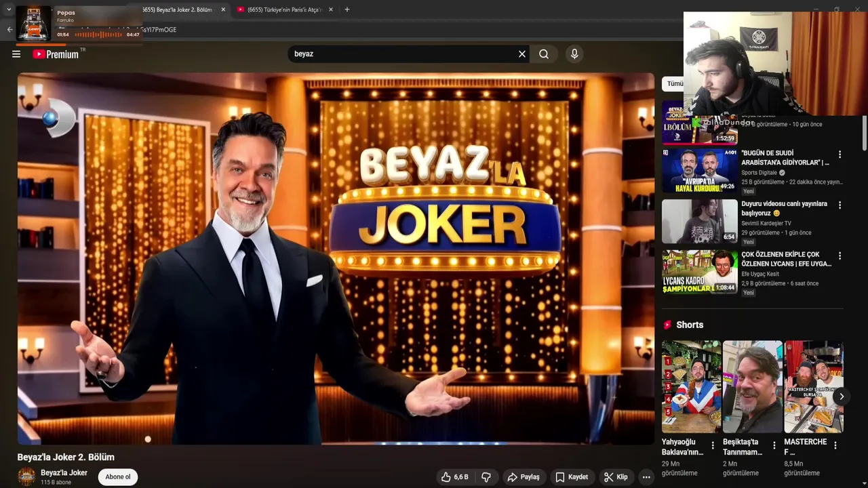Click the '115 B abone' subscriber count
This screenshot has height=488, width=868.
(x=56, y=483)
